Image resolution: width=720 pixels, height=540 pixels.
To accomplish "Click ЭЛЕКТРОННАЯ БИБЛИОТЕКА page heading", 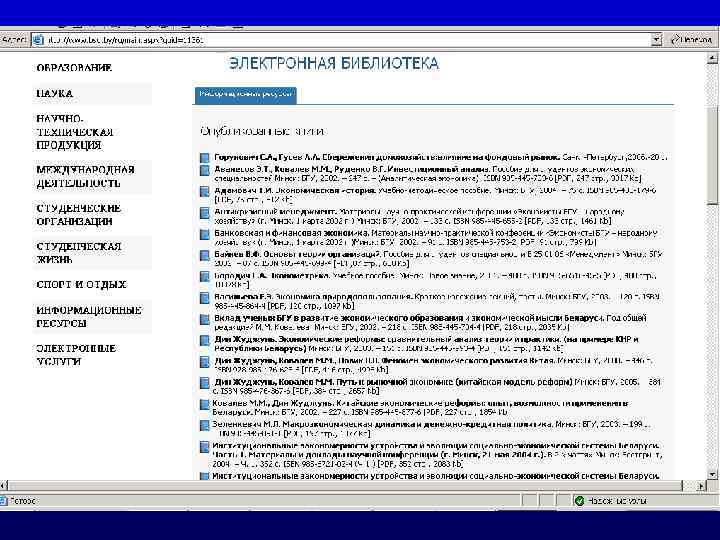I will point(334,63).
